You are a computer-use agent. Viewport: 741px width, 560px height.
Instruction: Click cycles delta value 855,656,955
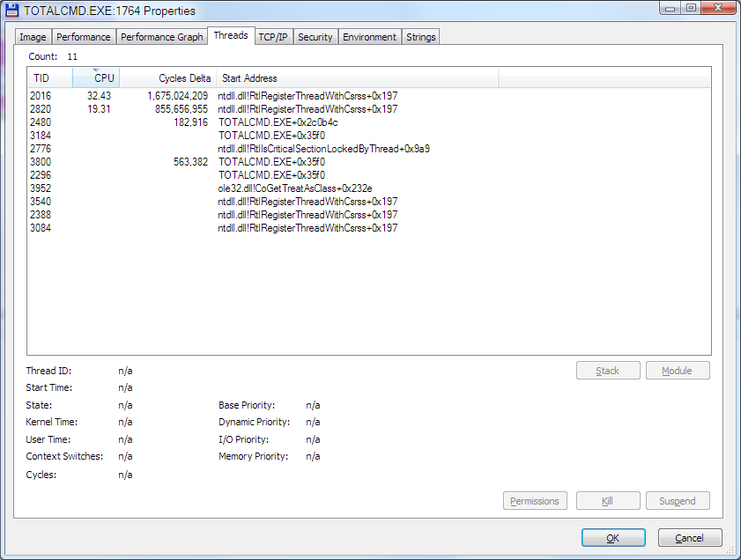pyautogui.click(x=182, y=109)
